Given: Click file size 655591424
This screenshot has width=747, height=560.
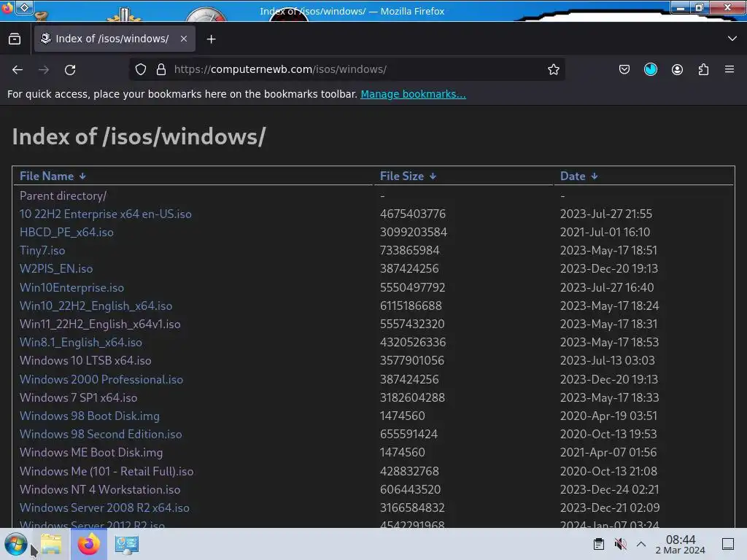Looking at the screenshot, I should [x=409, y=435].
